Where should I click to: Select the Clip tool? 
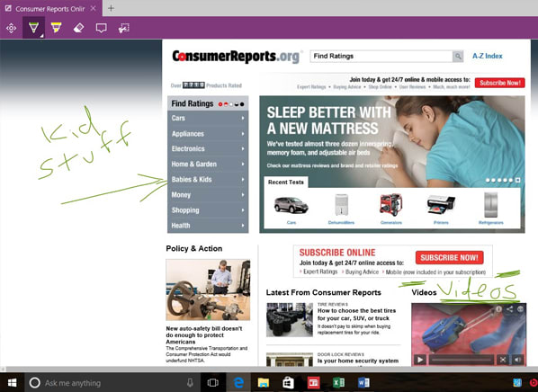pos(124,28)
